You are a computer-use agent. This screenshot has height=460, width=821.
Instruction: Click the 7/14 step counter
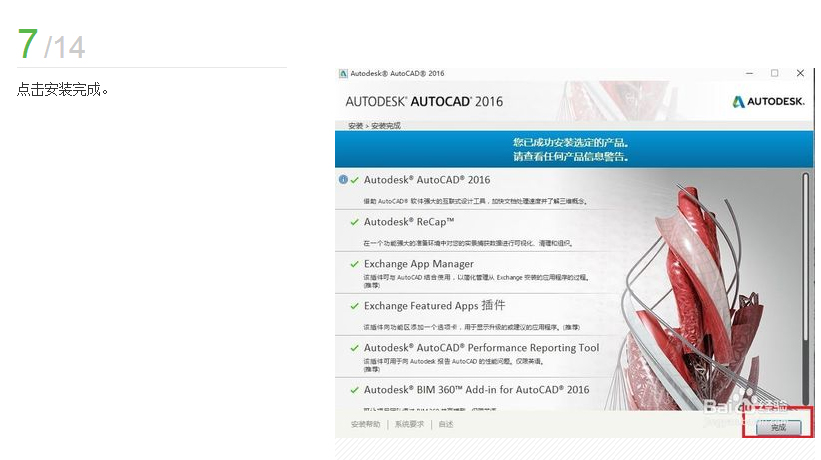tap(51, 44)
